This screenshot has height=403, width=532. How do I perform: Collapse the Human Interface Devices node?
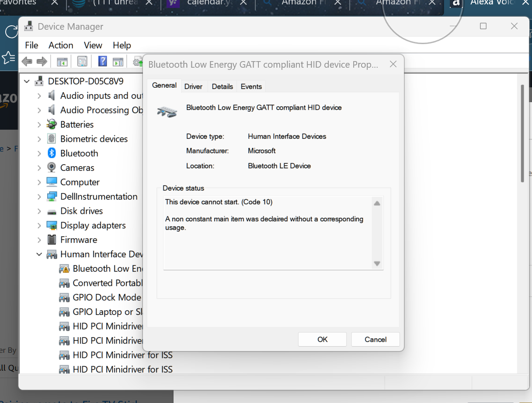[x=39, y=254]
